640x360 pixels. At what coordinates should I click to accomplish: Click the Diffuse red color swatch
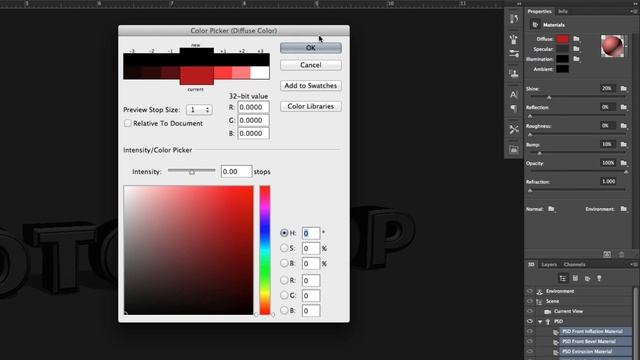pos(562,39)
